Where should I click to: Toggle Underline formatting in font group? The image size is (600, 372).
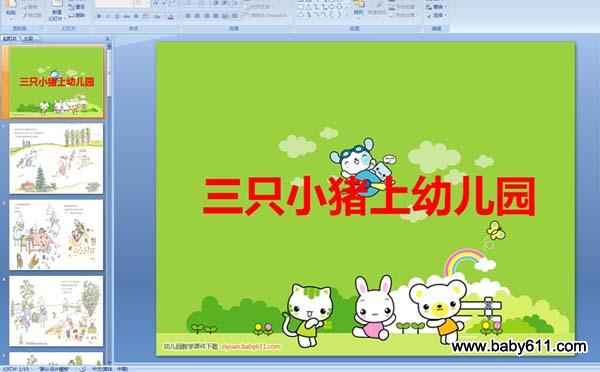(117, 16)
